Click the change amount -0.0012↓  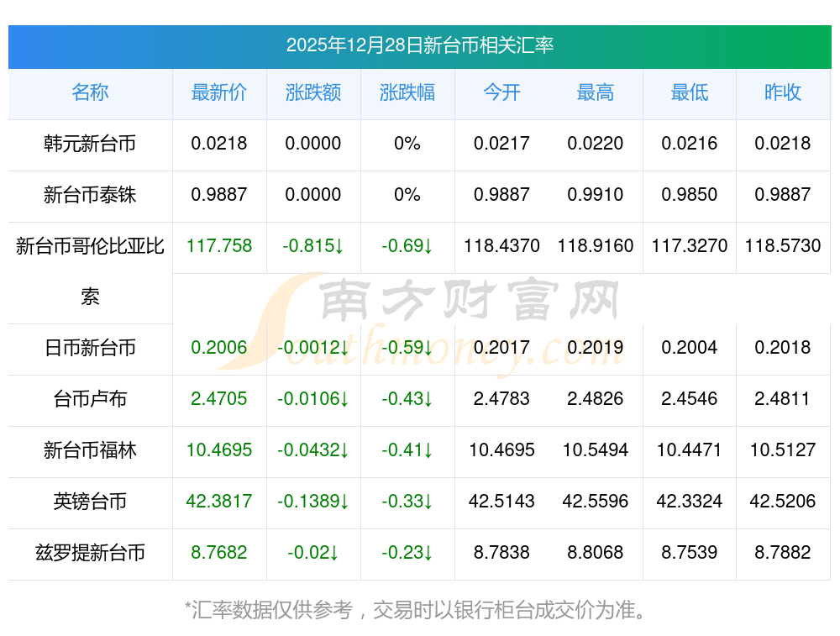313,348
